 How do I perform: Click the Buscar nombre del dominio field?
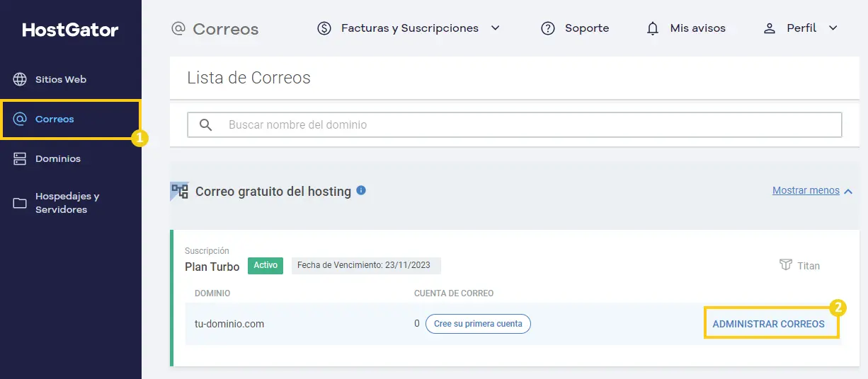click(515, 124)
